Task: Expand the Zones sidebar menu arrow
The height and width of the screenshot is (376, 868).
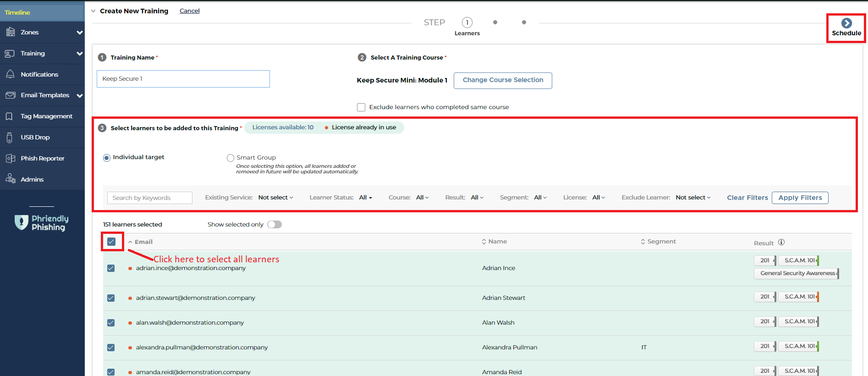Action: 80,33
